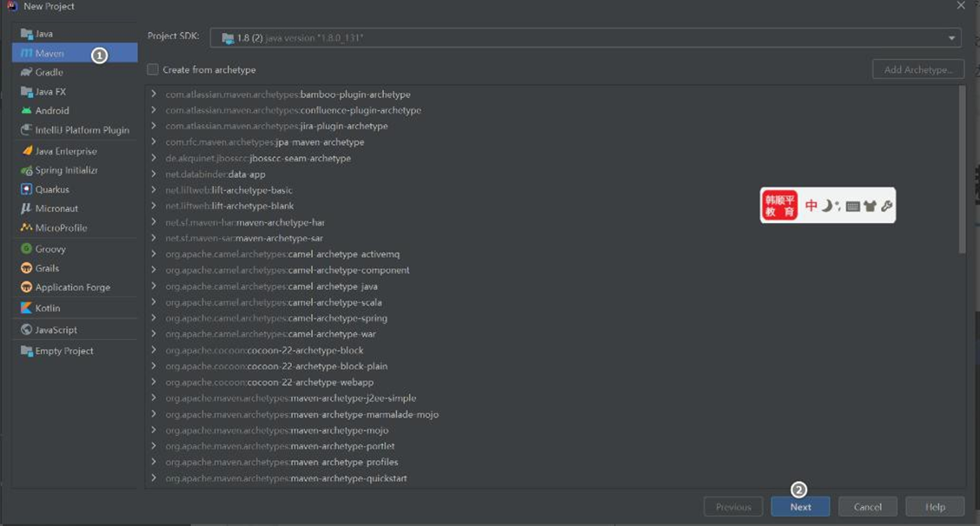
Task: Select the Grails icon
Action: (x=27, y=268)
